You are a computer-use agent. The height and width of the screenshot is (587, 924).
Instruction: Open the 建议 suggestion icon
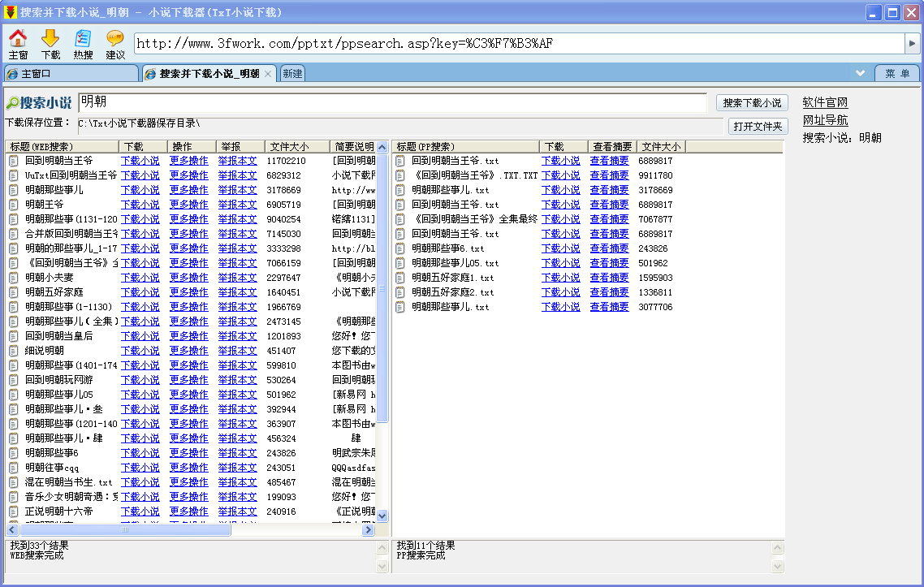(x=115, y=44)
